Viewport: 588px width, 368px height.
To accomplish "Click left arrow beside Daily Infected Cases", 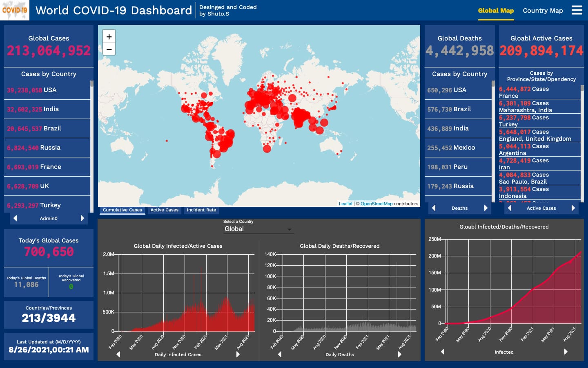I will [118, 355].
